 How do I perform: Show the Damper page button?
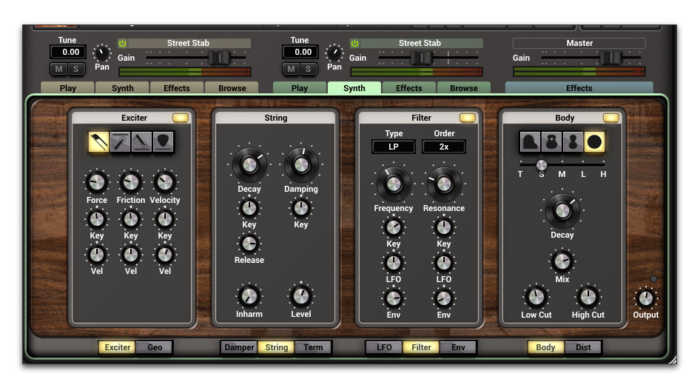tap(239, 347)
